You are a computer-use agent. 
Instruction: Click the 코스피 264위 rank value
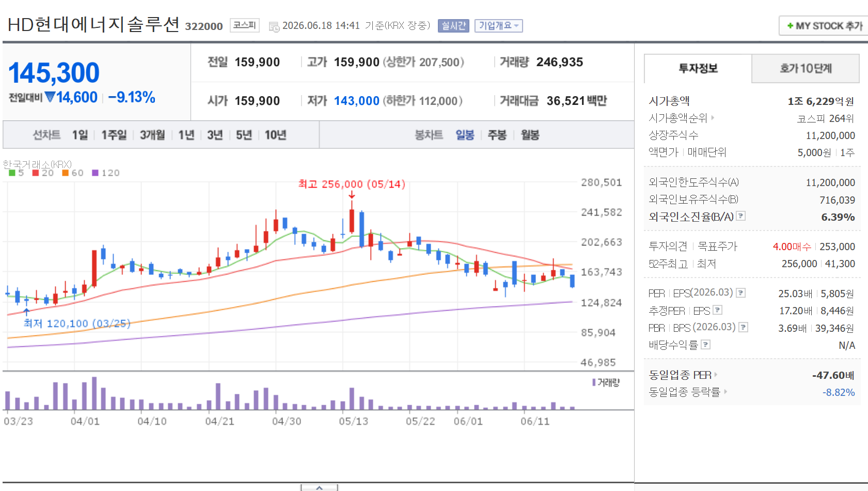click(x=826, y=118)
